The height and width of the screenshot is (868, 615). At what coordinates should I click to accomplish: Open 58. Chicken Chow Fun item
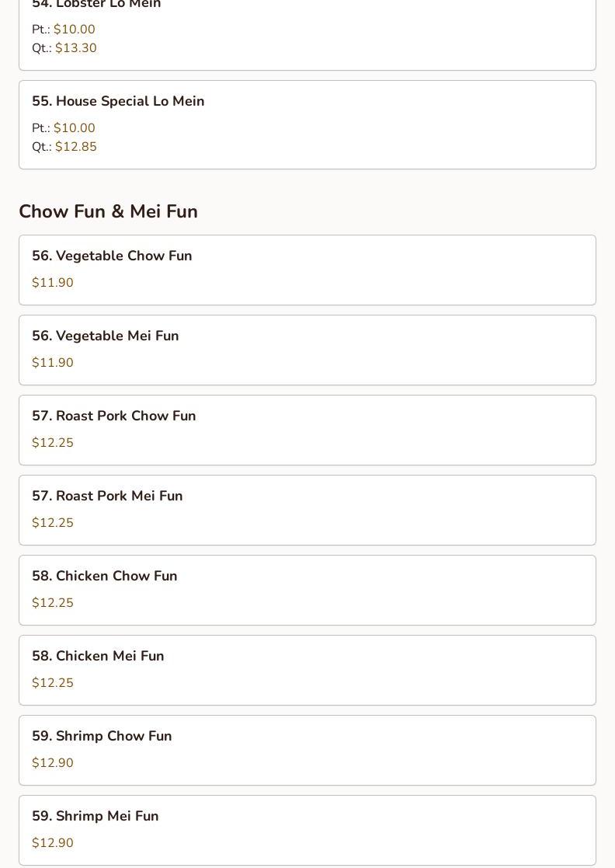click(x=307, y=590)
